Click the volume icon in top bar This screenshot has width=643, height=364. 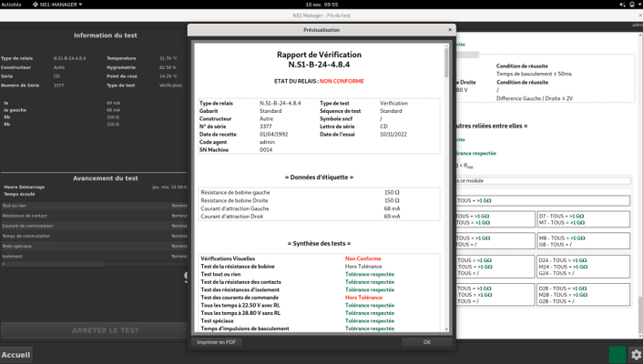pyautogui.click(x=622, y=5)
